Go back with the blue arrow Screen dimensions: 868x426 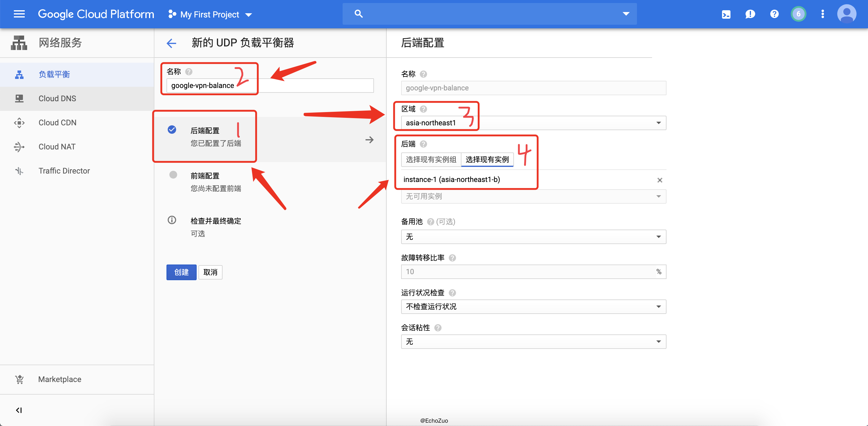[171, 43]
